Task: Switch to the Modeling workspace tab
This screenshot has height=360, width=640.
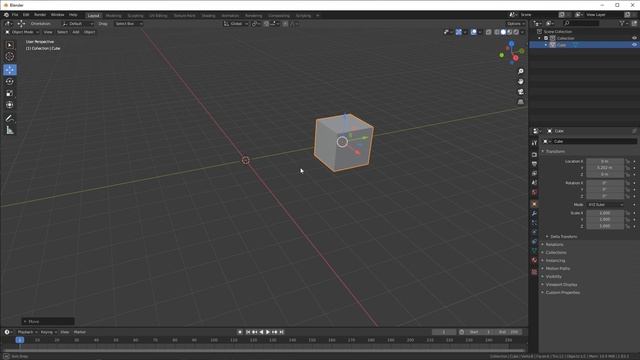Action: click(x=113, y=16)
